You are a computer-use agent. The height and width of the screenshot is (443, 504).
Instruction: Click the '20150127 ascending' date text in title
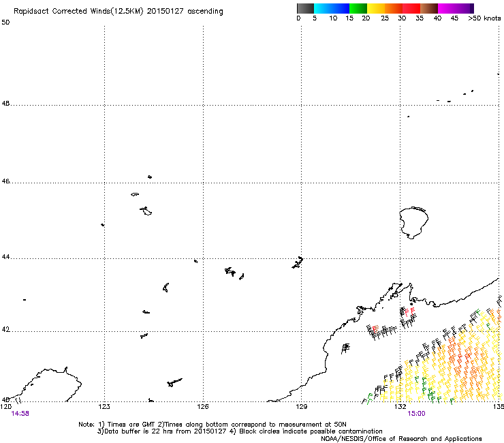point(185,12)
